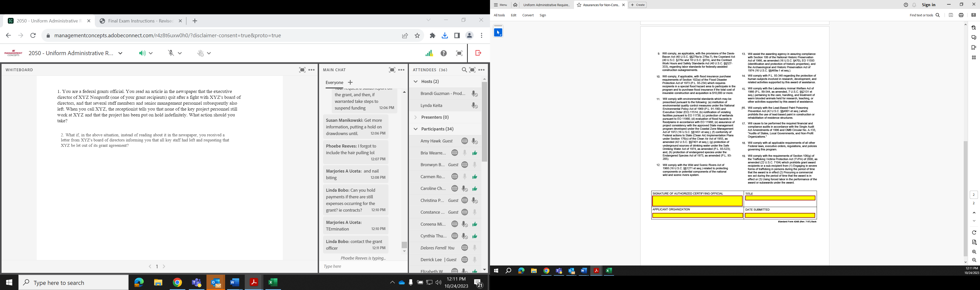The width and height of the screenshot is (980, 290).
Task: Zoom in on the PDF page
Action: click(974, 252)
